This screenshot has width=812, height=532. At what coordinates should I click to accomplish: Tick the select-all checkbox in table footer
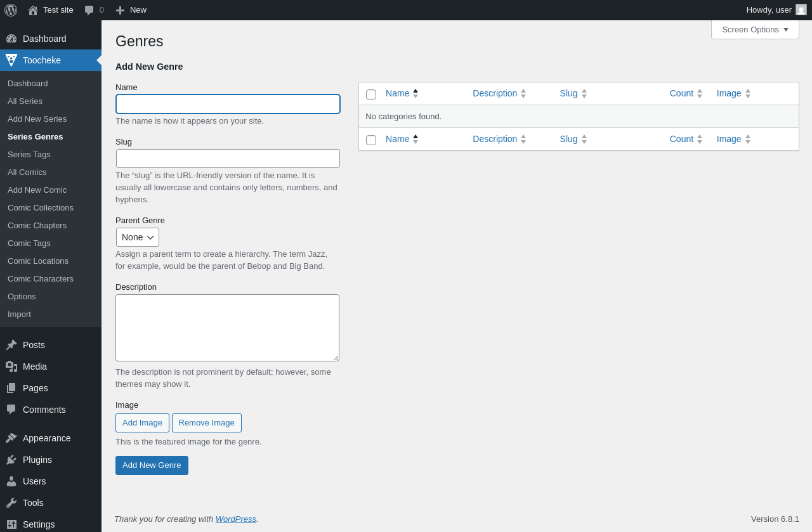pos(371,140)
